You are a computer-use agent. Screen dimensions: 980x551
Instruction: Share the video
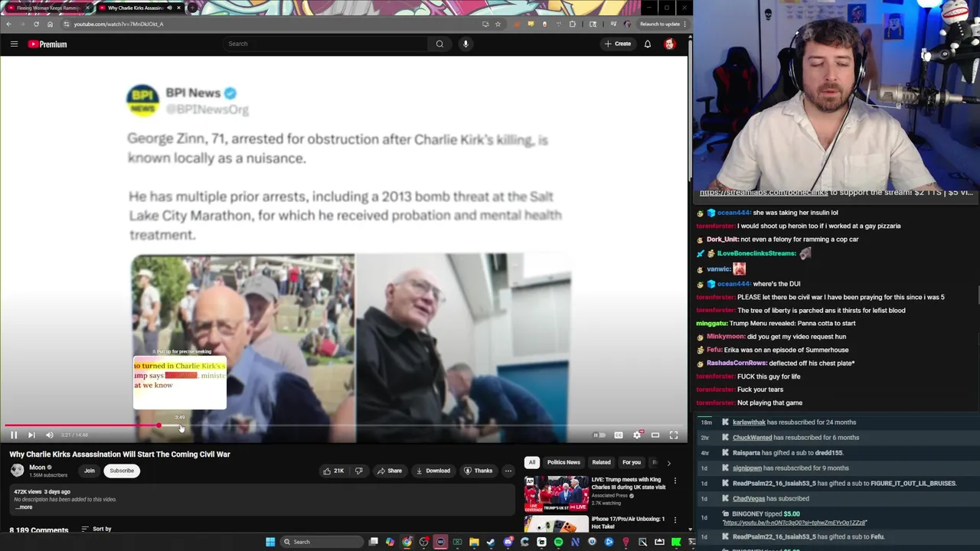pos(389,471)
